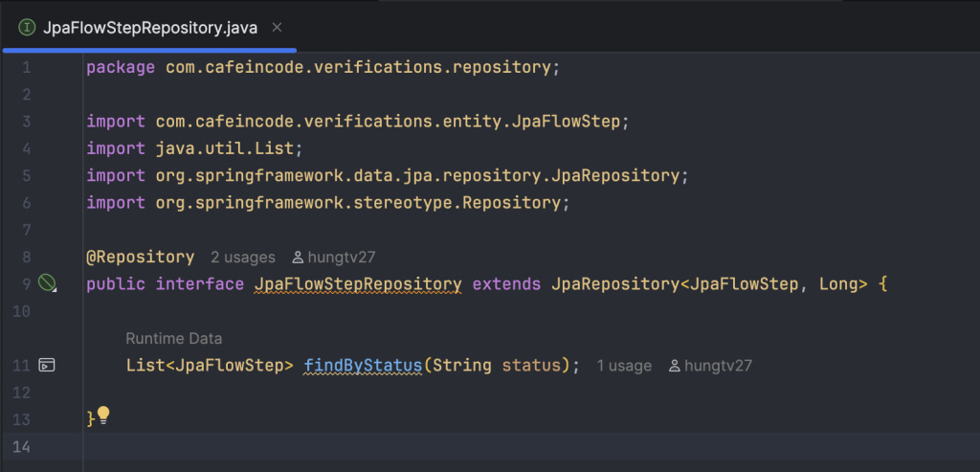Screen dimensions: 980x472
Task: Place the cursor on empty line 14
Action: [x=531, y=446]
